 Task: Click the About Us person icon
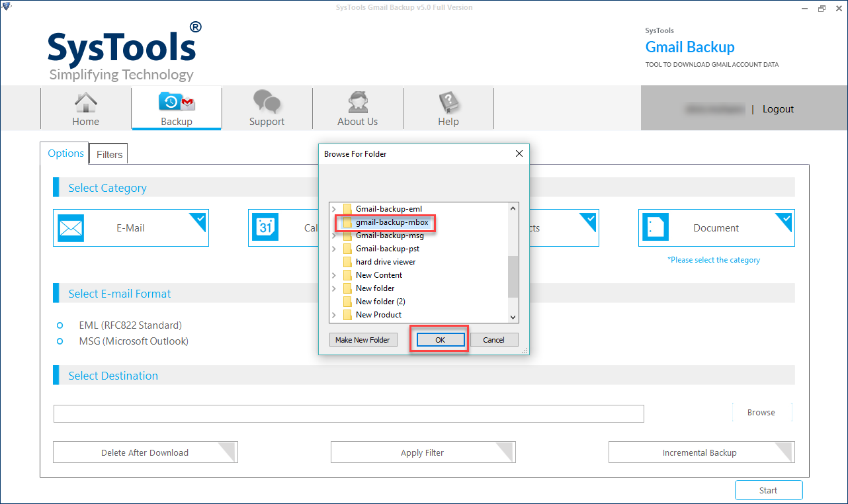pyautogui.click(x=358, y=103)
